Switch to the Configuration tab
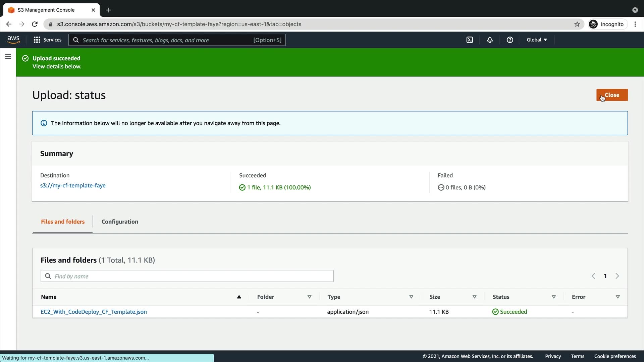The height and width of the screenshot is (362, 644). click(x=120, y=222)
